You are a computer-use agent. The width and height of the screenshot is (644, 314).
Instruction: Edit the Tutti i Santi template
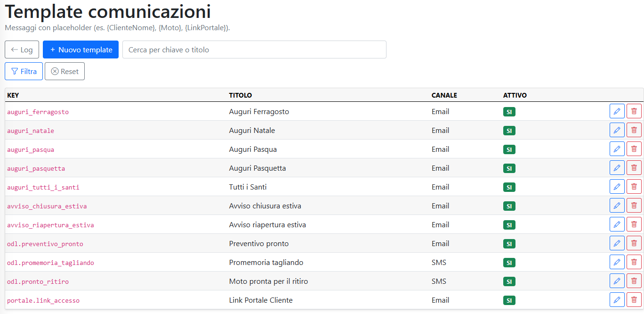click(x=617, y=187)
